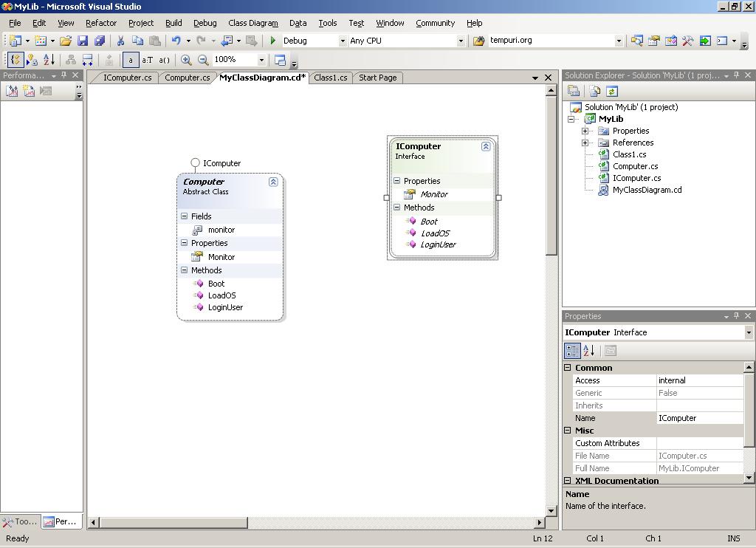This screenshot has height=548, width=756.
Task: Click the Properties grid scrollbar down arrow
Action: (749, 478)
